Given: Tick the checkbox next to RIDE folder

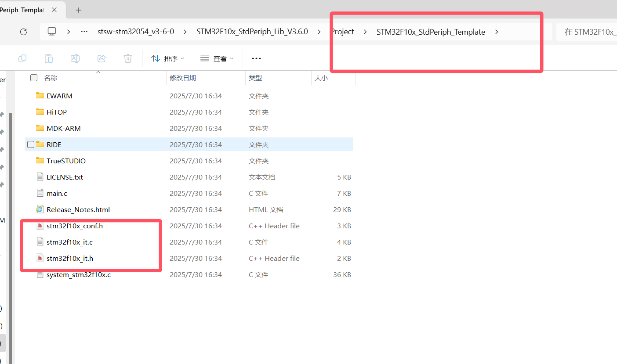Looking at the screenshot, I should pos(31,144).
